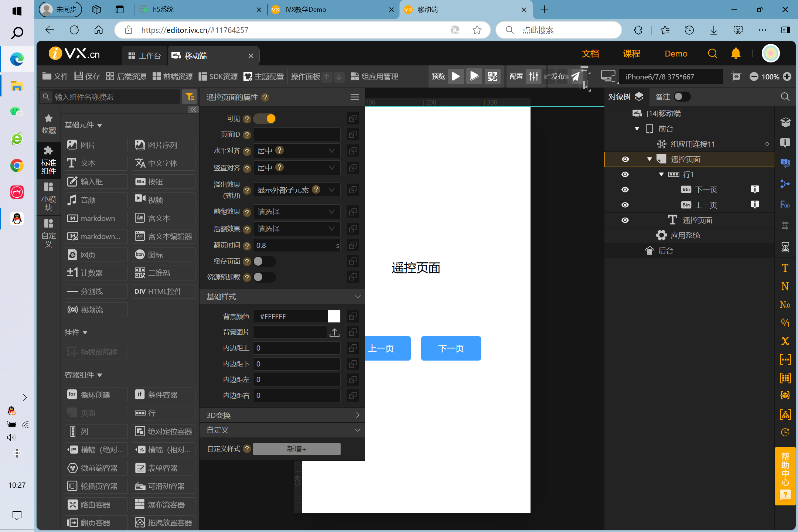
Task: Toggle visibility eye for 遥控页面 text
Action: [625, 220]
